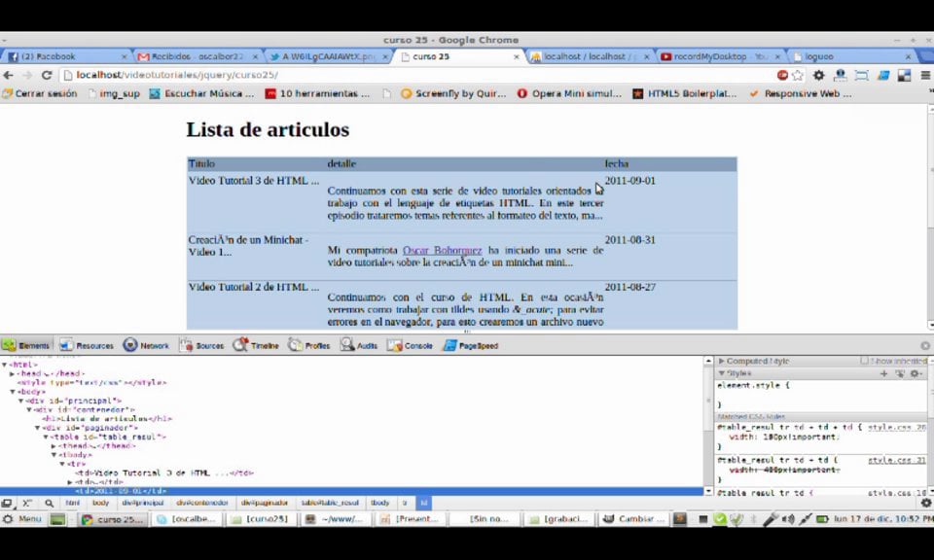
Task: Open the Screenfly by Quir... bookmark
Action: click(x=452, y=93)
